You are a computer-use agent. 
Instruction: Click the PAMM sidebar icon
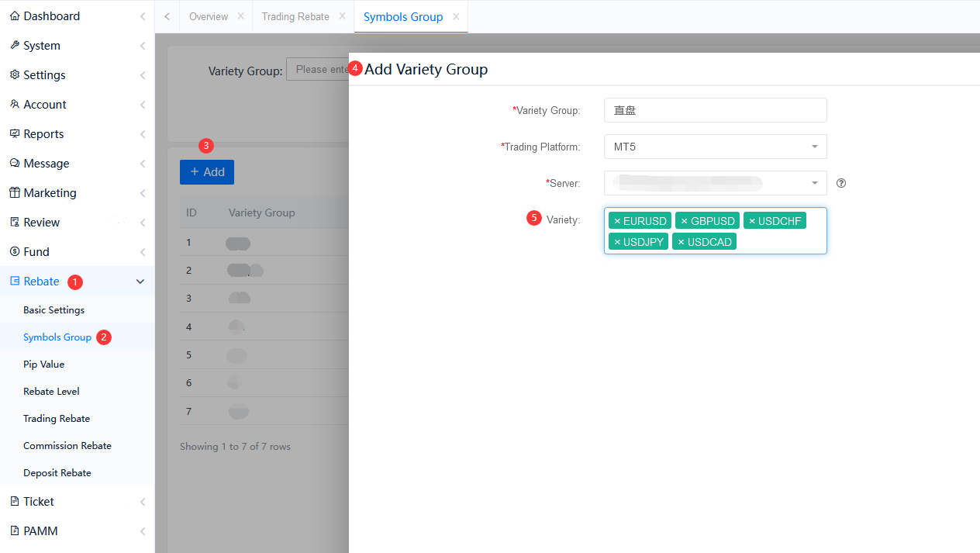click(x=15, y=531)
